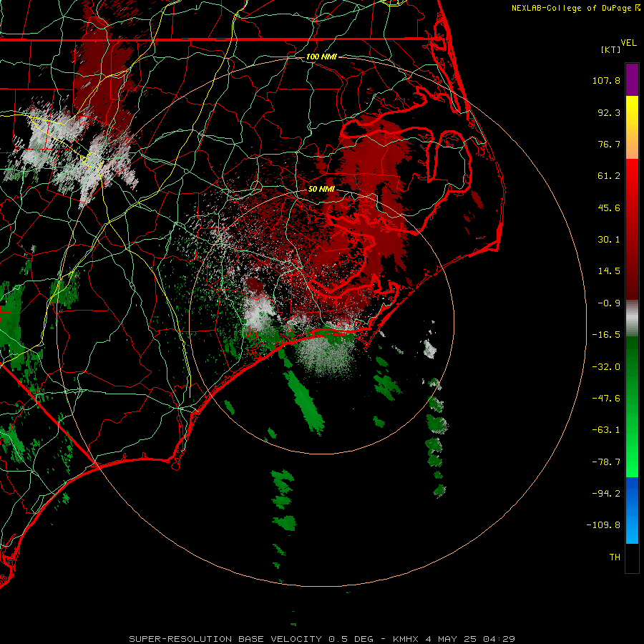This screenshot has width=644, height=644.
Task: Click the 92.3 scale value
Action: [609, 112]
